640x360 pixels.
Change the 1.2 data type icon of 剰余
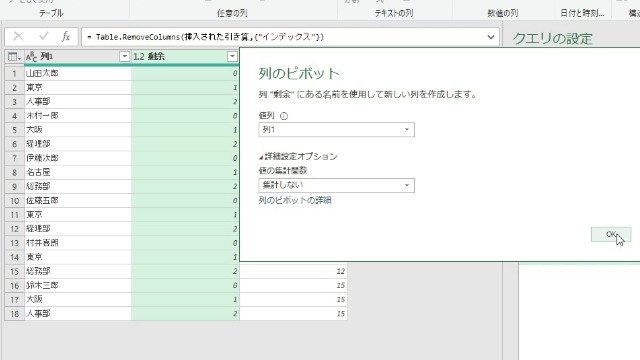click(139, 57)
